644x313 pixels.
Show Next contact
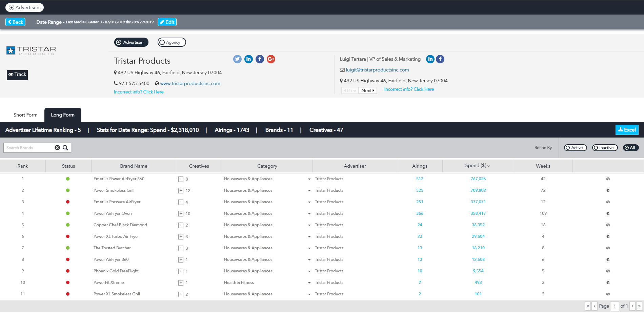pos(368,90)
